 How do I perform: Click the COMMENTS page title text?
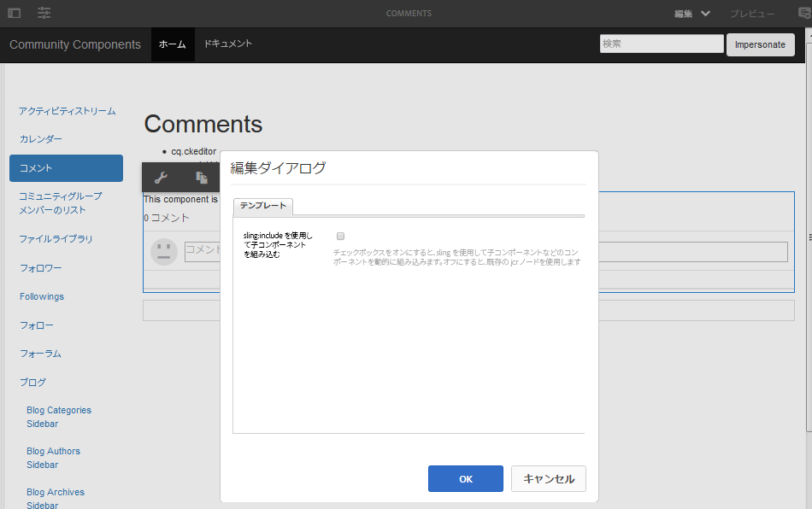coord(409,14)
